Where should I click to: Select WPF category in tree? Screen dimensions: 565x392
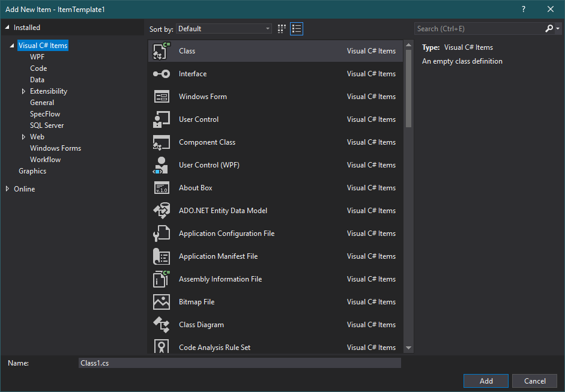click(37, 57)
